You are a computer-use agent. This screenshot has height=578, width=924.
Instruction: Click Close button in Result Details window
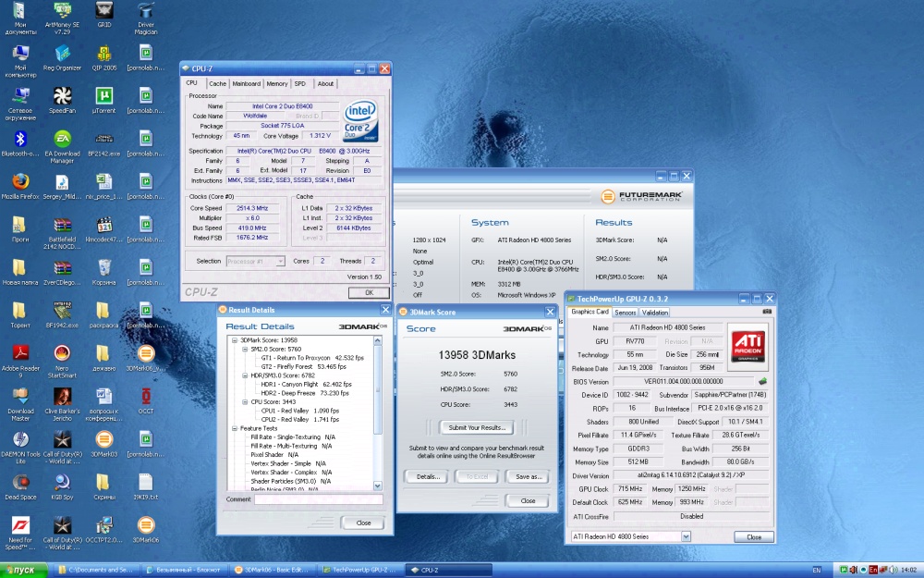pyautogui.click(x=363, y=523)
